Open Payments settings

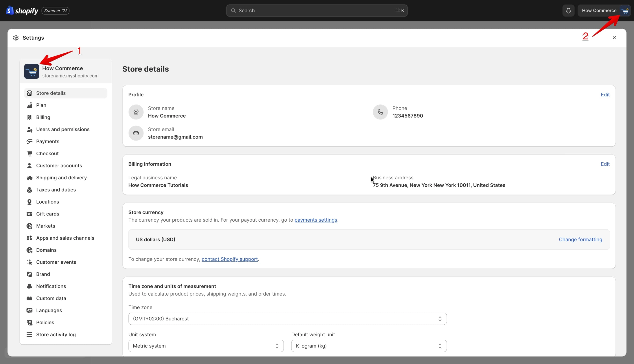(x=66, y=141)
